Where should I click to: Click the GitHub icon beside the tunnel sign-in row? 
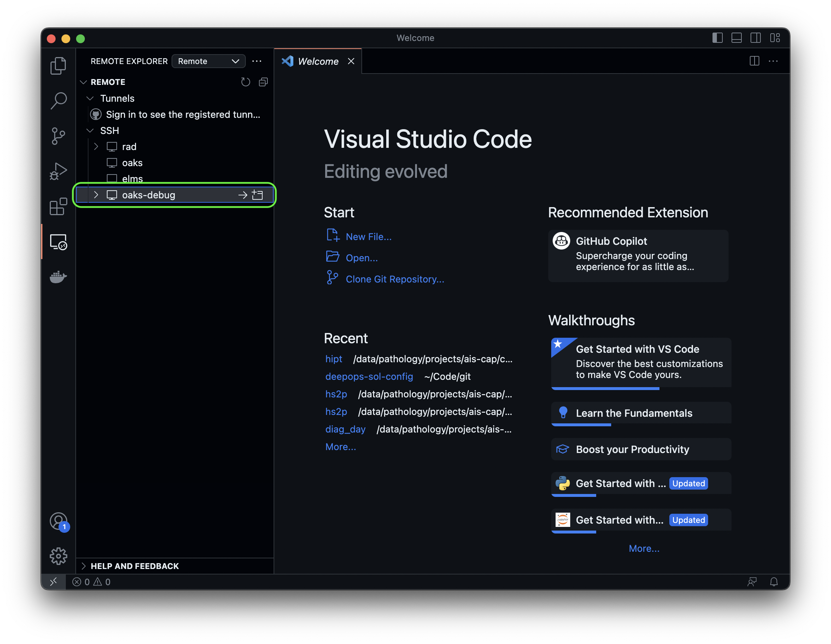point(95,114)
